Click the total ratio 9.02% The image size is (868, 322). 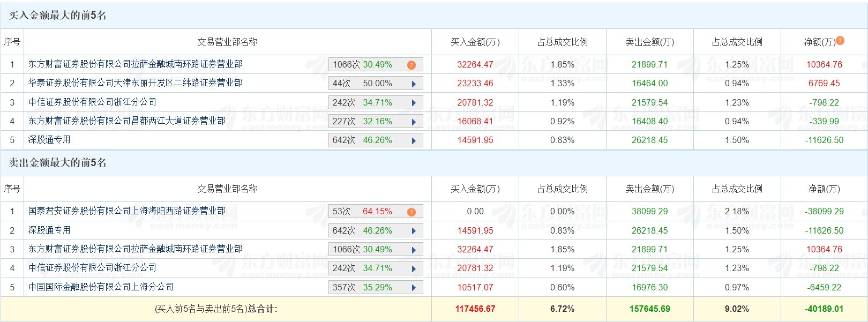click(737, 309)
